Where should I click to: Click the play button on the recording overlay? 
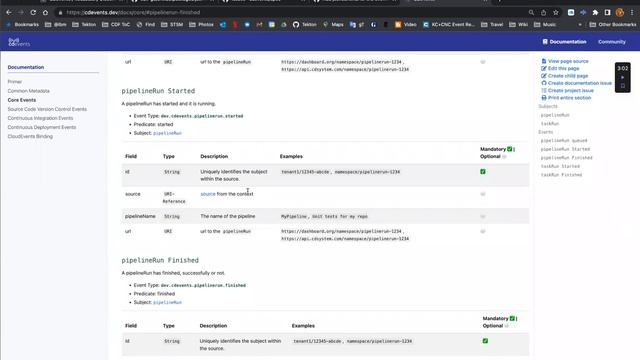coord(622,77)
